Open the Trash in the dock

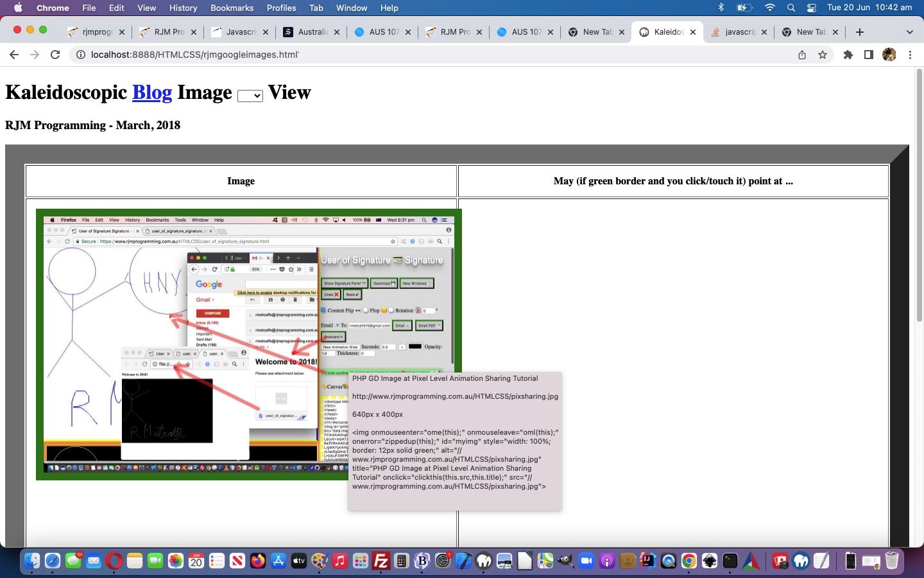pos(892,561)
